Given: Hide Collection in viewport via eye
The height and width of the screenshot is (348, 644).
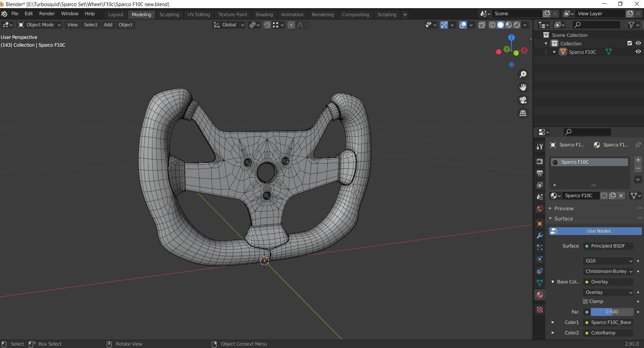Looking at the screenshot, I should pos(638,43).
